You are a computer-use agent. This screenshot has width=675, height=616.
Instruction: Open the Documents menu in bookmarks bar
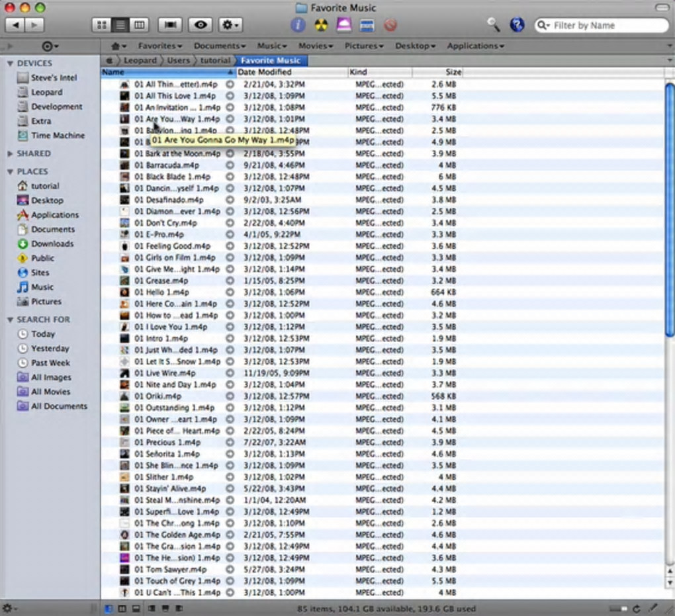(220, 46)
